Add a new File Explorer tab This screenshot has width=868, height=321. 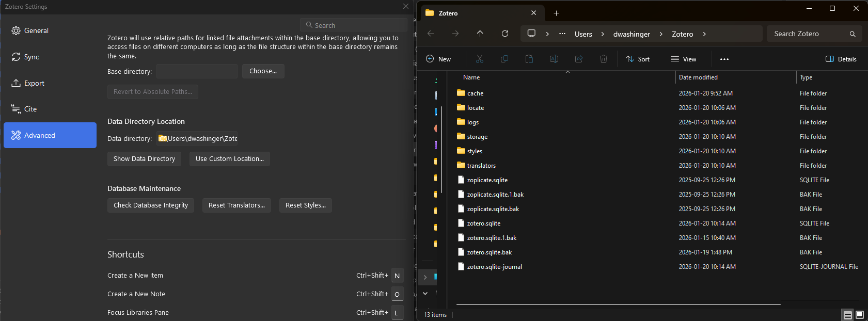[556, 13]
